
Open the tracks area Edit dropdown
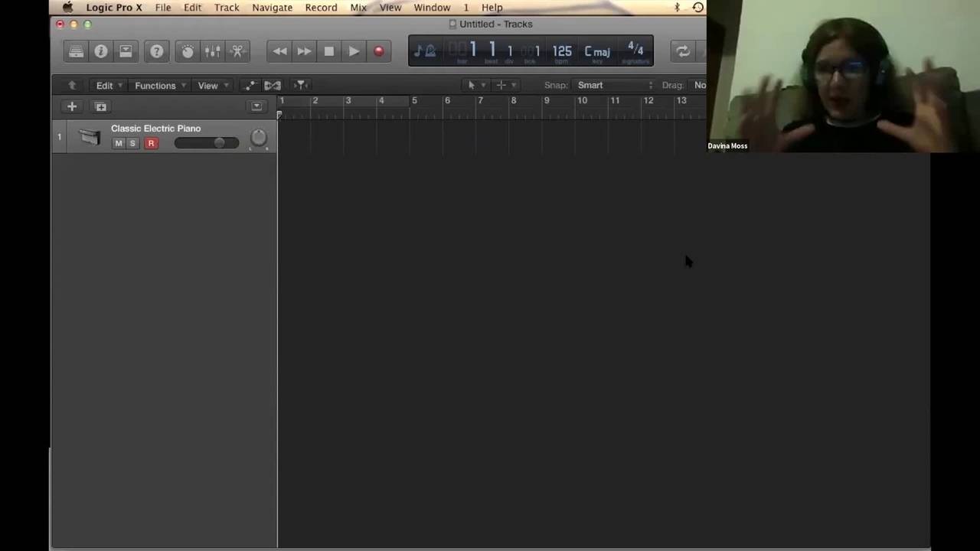click(x=109, y=86)
